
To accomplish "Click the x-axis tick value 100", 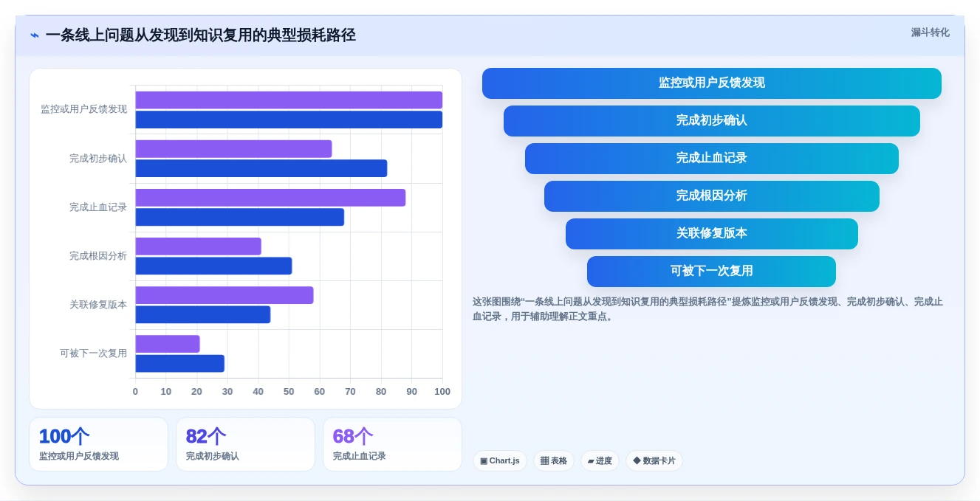I will [x=442, y=392].
